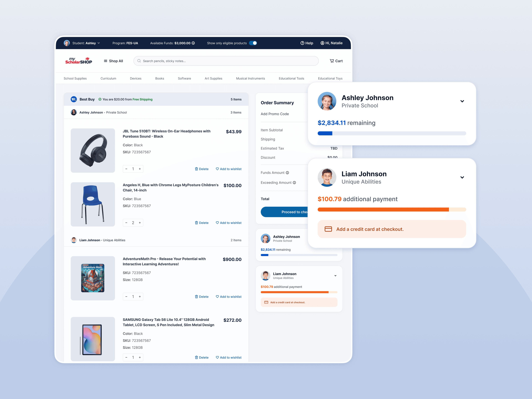
Task: Add JBL headphones to wishlist
Action: point(228,169)
